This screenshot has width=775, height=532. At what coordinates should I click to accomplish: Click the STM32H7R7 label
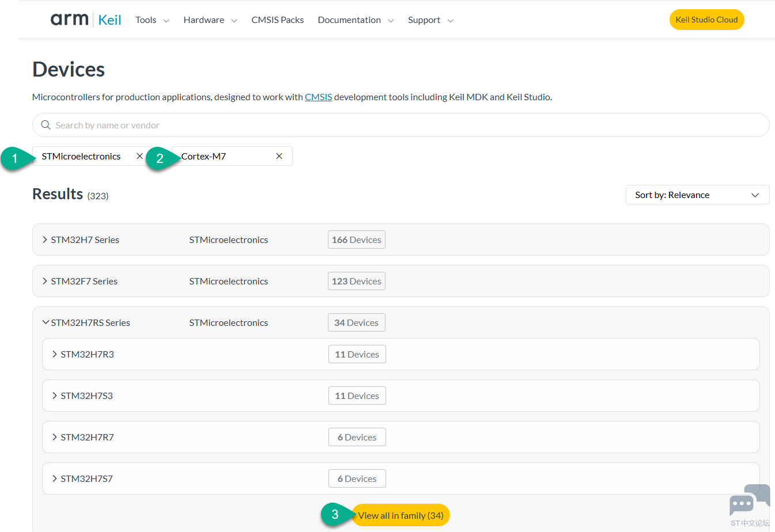tap(88, 437)
